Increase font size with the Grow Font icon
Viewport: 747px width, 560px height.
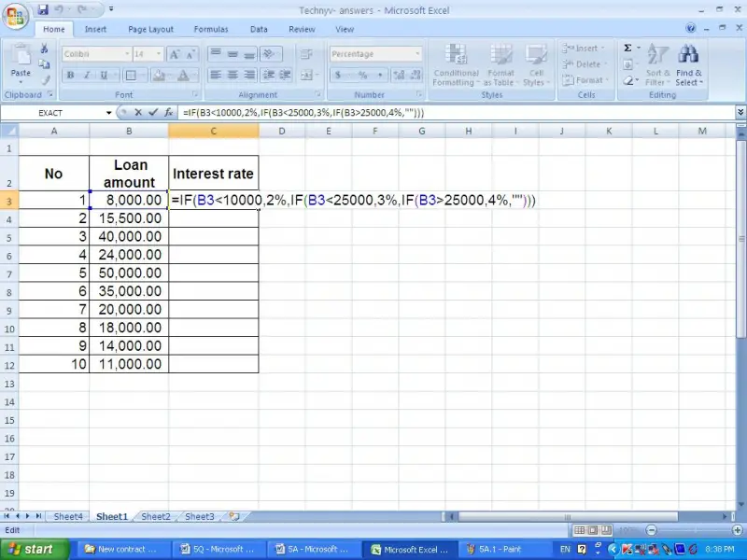[175, 54]
